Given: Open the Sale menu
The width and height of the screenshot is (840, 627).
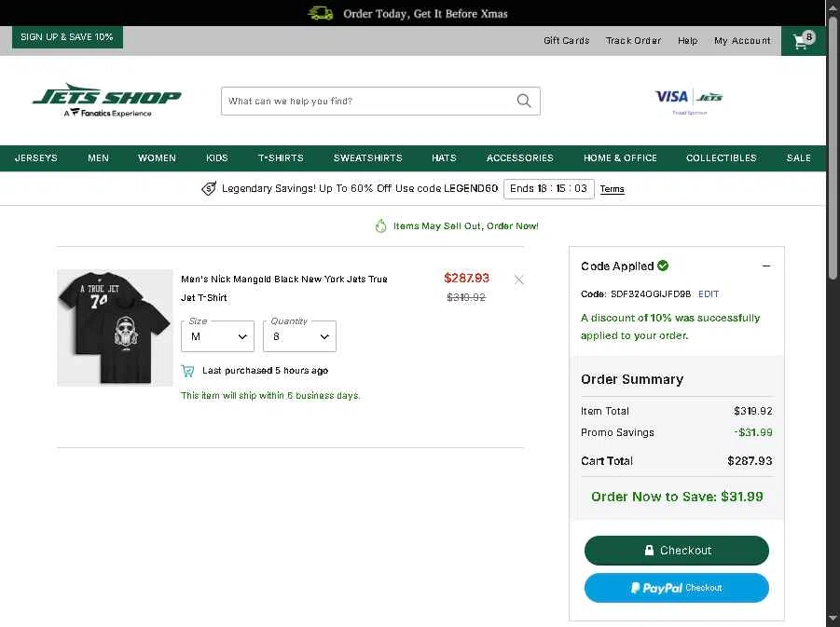Looking at the screenshot, I should point(798,158).
